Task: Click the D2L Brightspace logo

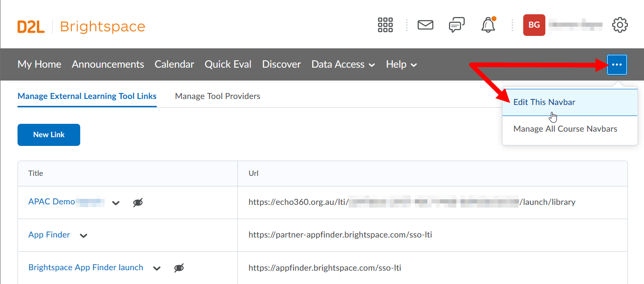Action: 81,27
